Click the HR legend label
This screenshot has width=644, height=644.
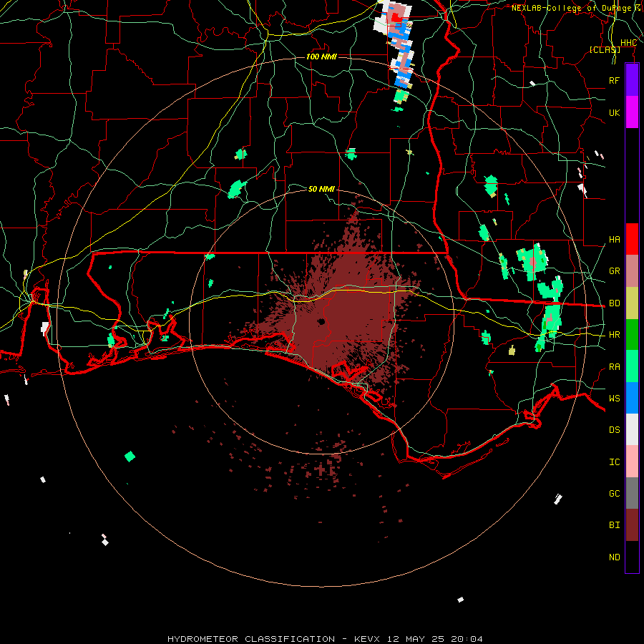point(615,335)
